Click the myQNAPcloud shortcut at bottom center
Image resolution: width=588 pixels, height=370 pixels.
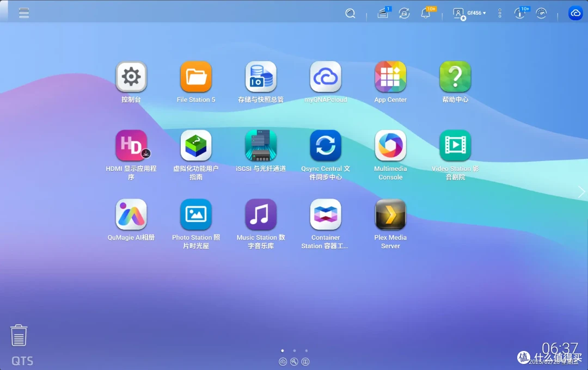click(283, 362)
